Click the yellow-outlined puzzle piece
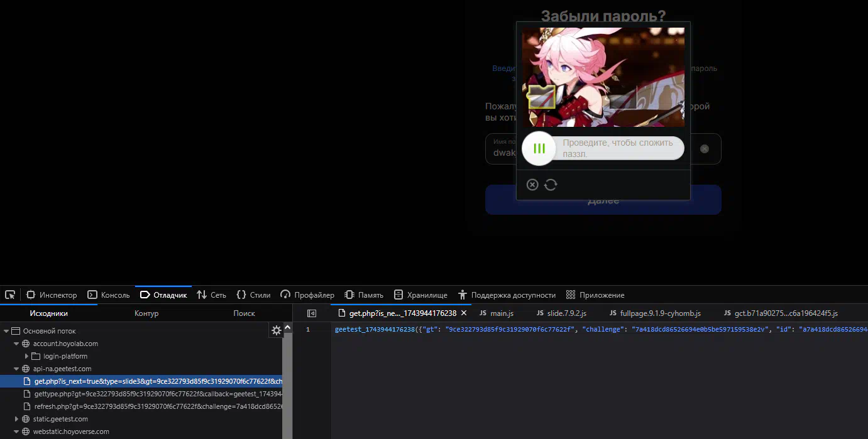Image resolution: width=868 pixels, height=439 pixels. click(x=541, y=97)
